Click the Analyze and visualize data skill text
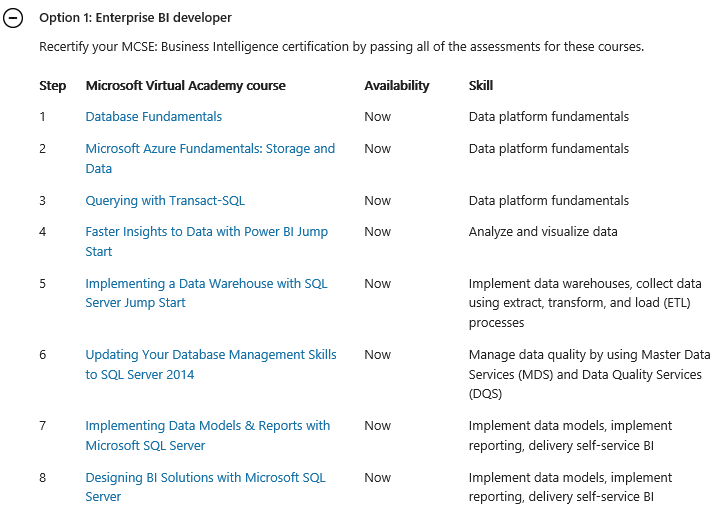The width and height of the screenshot is (726, 520). 543,232
